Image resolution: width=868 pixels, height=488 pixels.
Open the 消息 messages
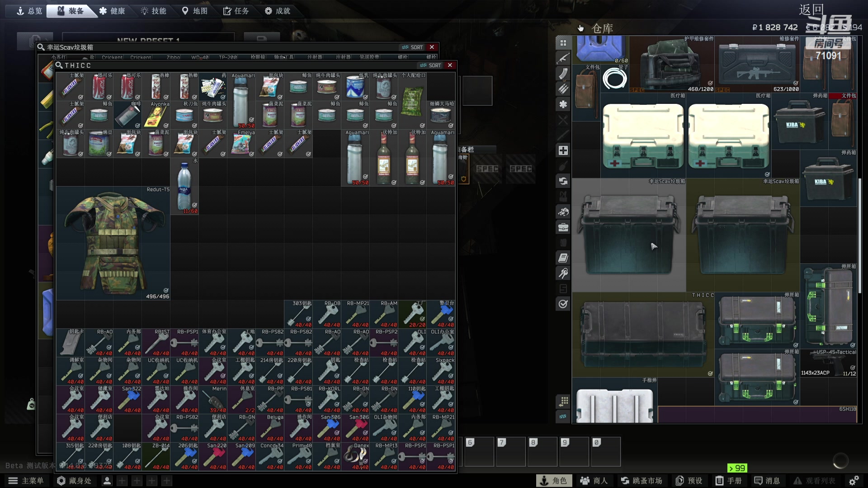click(767, 481)
